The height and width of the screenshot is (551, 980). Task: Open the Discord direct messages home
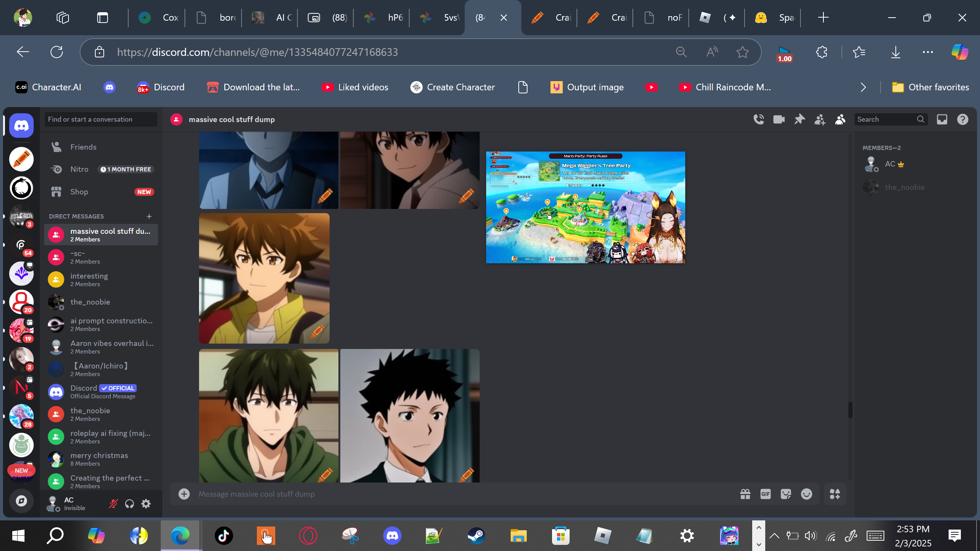pos(21,126)
